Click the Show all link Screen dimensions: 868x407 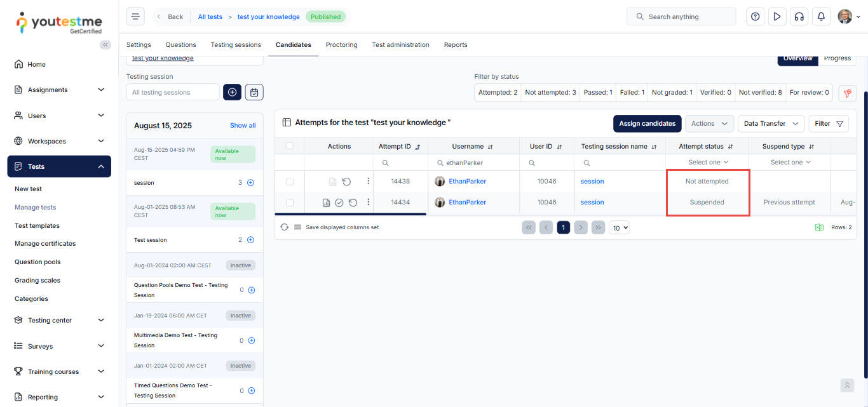pos(243,126)
